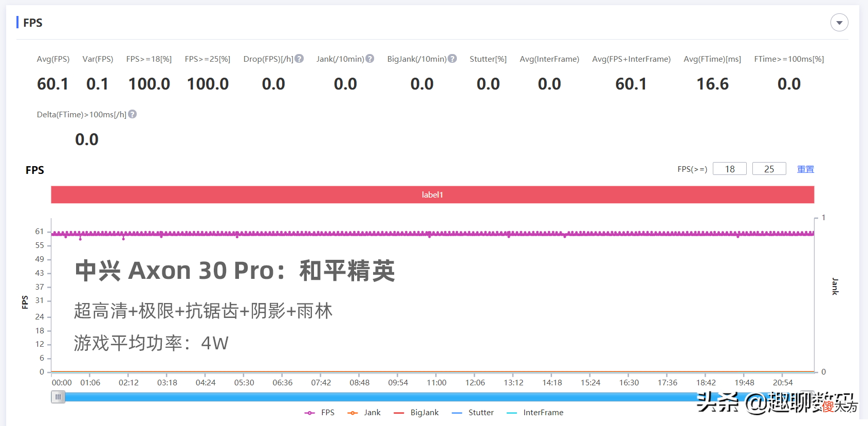Click the FPS threshold field showing 18
The image size is (868, 426).
pos(730,169)
